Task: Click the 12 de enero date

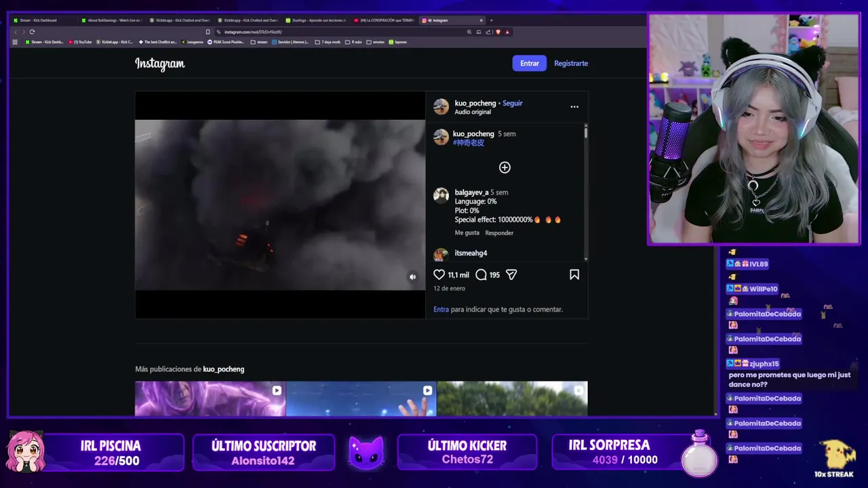Action: point(449,289)
